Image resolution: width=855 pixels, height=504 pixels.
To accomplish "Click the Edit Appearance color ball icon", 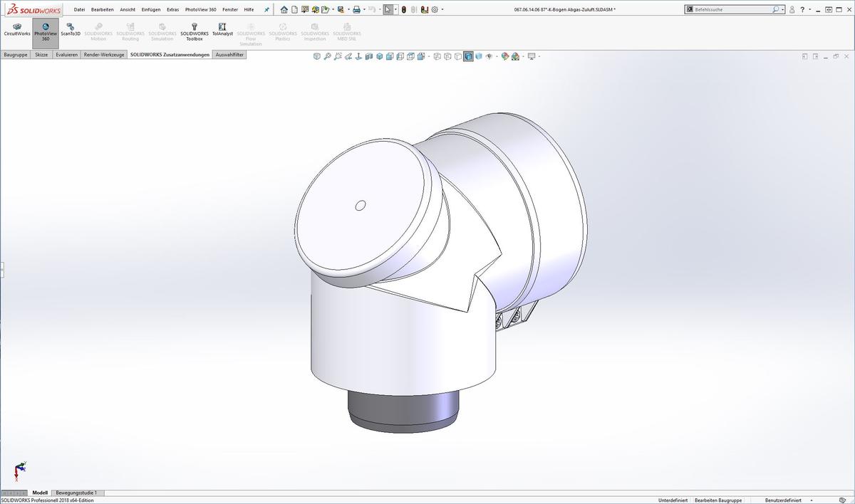I will [x=505, y=56].
